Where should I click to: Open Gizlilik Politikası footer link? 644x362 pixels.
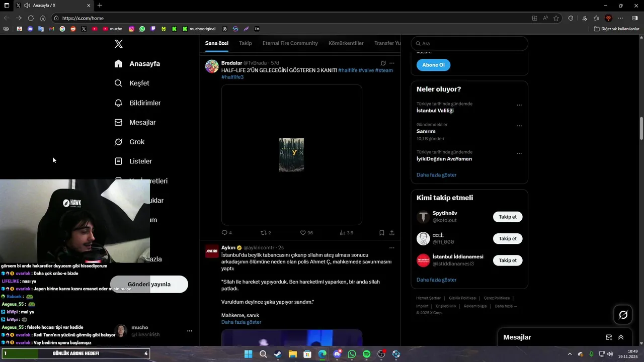tap(463, 298)
